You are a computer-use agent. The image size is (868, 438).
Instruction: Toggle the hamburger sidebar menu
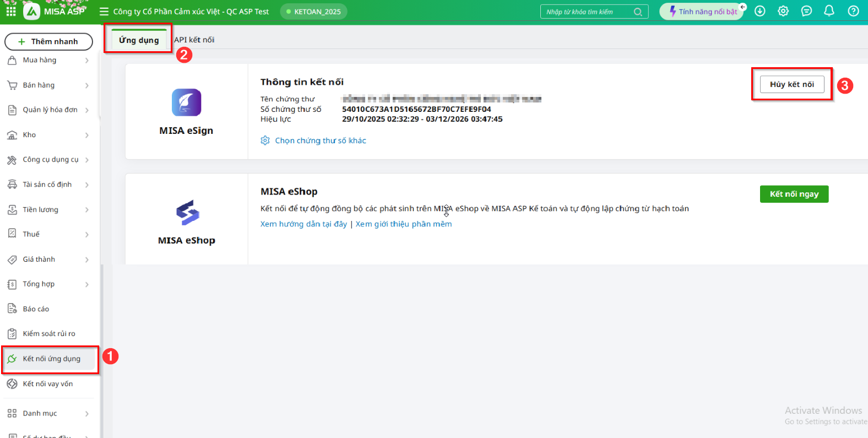pyautogui.click(x=104, y=12)
